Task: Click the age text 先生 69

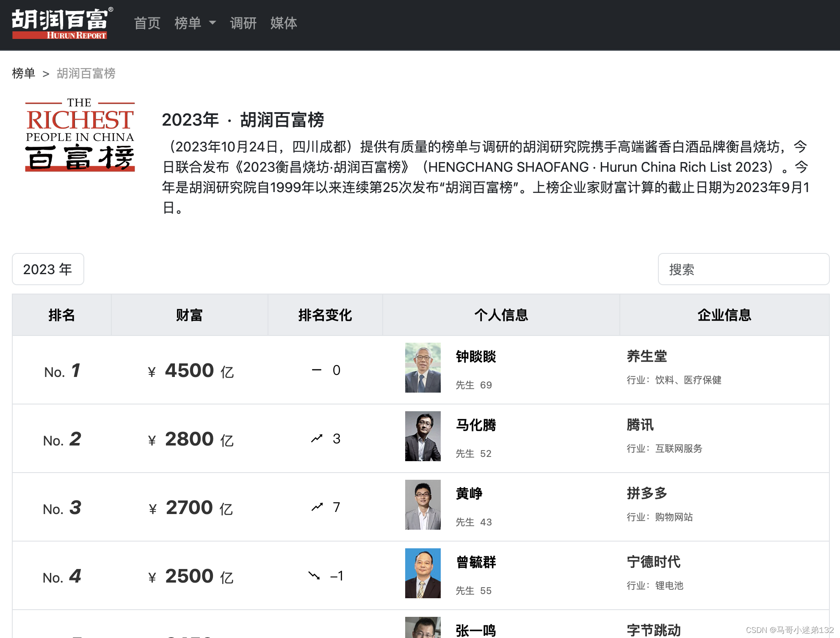Action: (474, 385)
